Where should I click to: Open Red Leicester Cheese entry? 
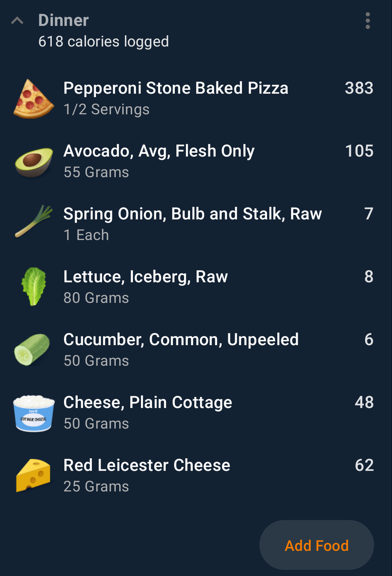coord(196,476)
